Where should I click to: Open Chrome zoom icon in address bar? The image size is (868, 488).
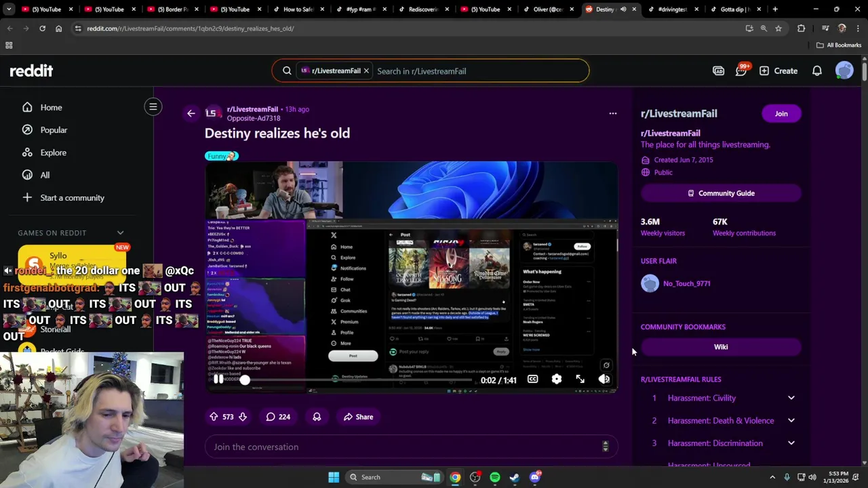coord(764,28)
